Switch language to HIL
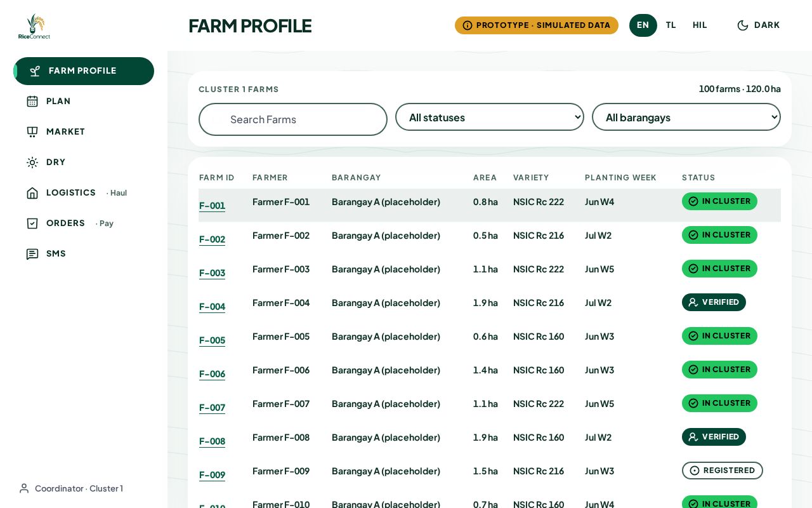The width and height of the screenshot is (812, 508). tap(700, 25)
